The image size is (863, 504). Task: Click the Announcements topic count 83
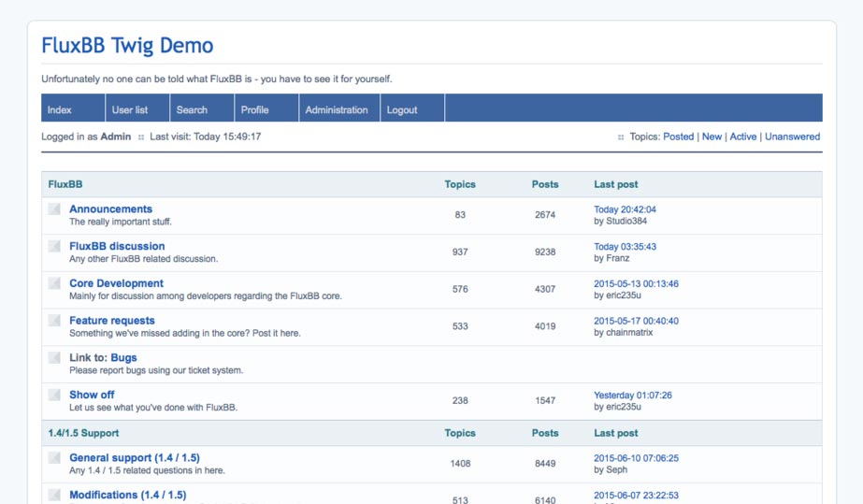pyautogui.click(x=460, y=214)
